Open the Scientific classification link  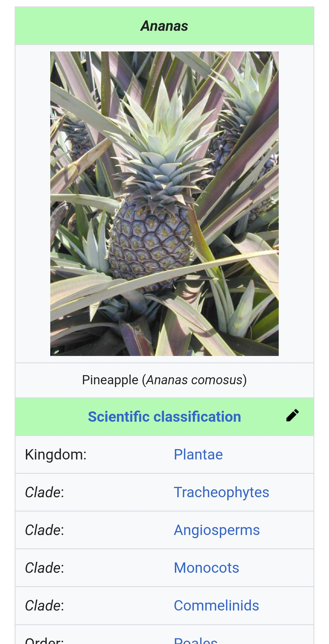[164, 417]
